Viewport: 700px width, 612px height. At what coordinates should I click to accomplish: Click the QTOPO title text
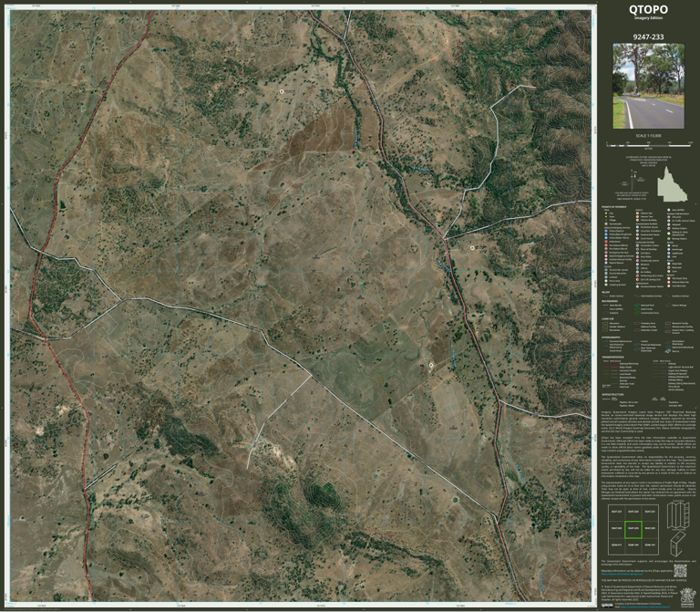click(x=649, y=9)
